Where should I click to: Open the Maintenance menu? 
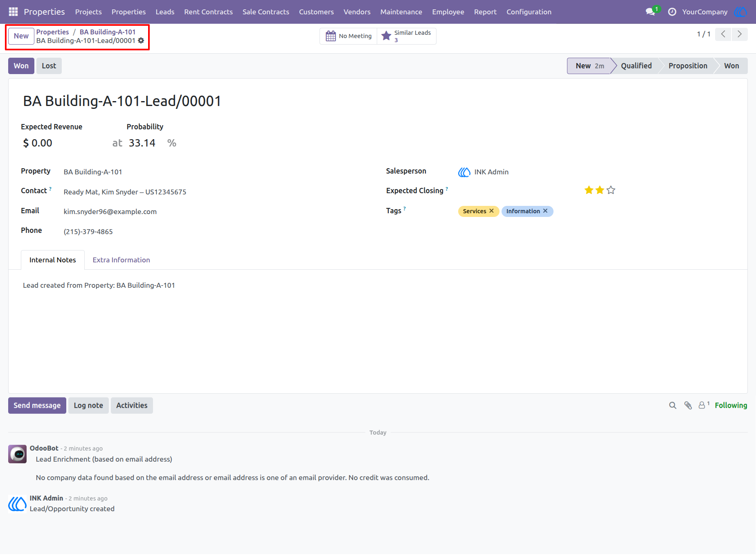click(x=401, y=12)
